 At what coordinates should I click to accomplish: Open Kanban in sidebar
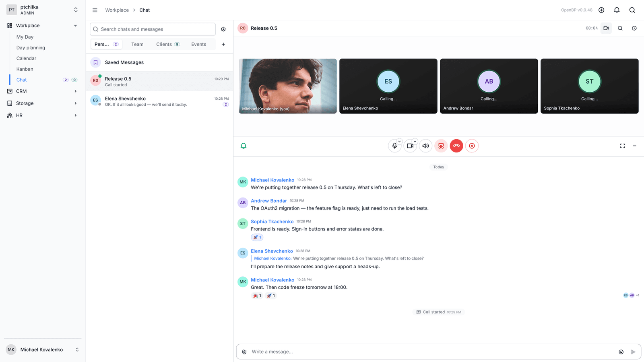[25, 69]
